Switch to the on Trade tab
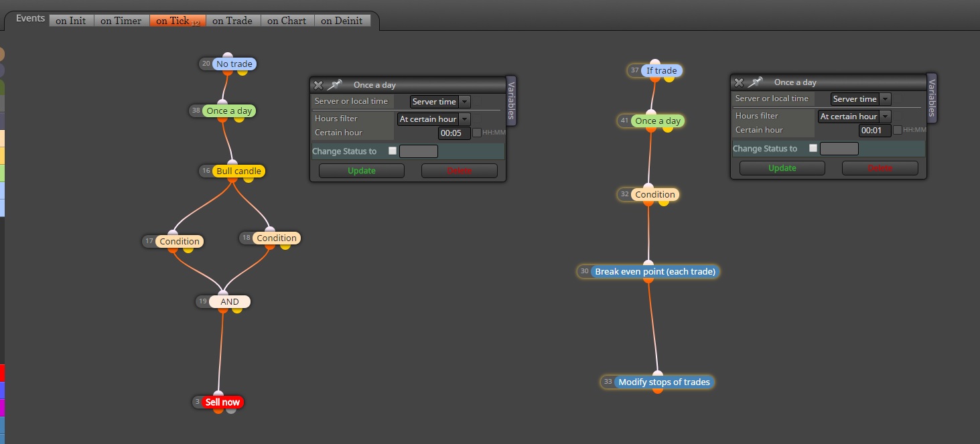 pyautogui.click(x=232, y=21)
